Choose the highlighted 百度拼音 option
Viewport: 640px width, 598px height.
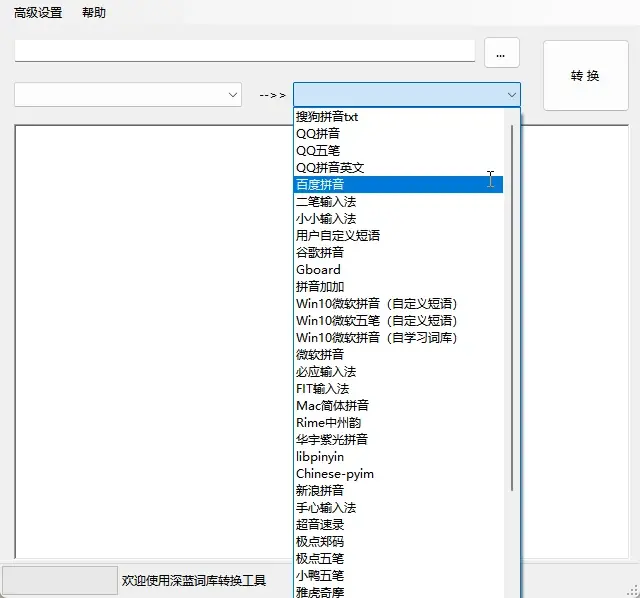pos(320,185)
